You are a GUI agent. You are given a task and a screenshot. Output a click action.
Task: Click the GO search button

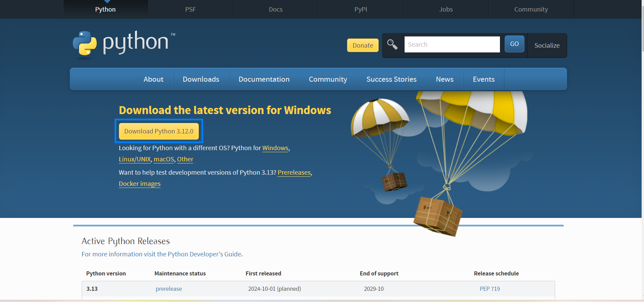click(514, 44)
